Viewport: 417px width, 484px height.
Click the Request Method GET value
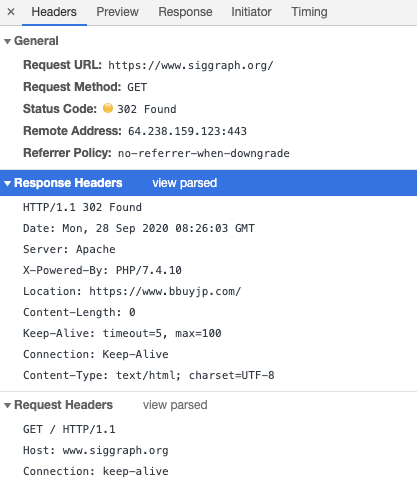click(137, 87)
